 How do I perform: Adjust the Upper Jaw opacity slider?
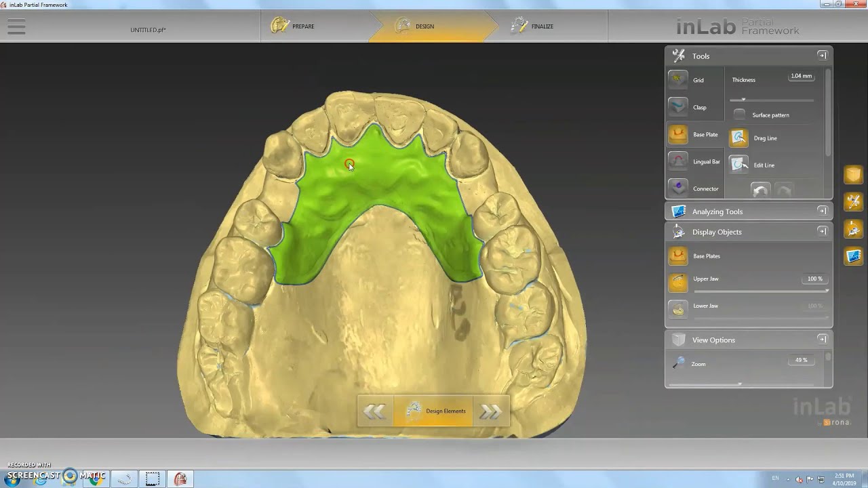click(761, 291)
